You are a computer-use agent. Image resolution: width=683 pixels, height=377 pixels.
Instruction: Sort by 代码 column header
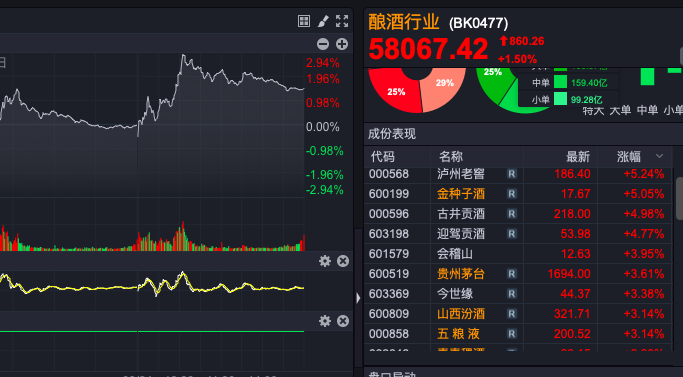382,156
